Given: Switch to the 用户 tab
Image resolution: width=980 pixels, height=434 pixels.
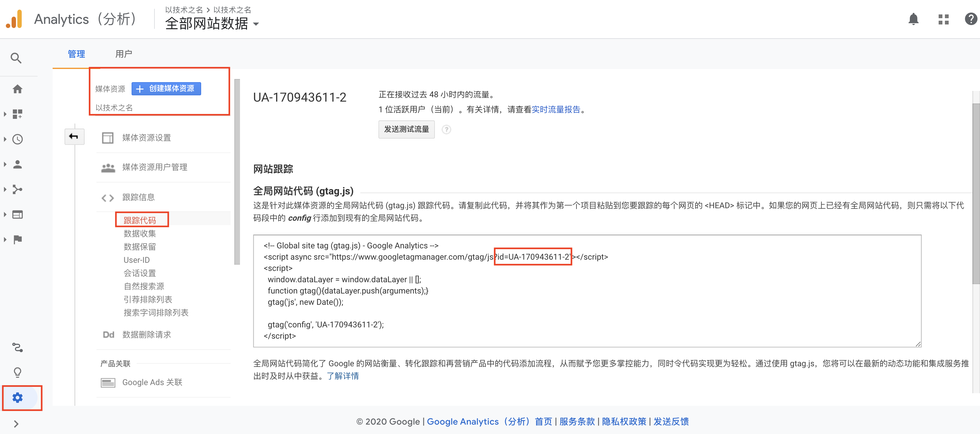Looking at the screenshot, I should coord(124,54).
